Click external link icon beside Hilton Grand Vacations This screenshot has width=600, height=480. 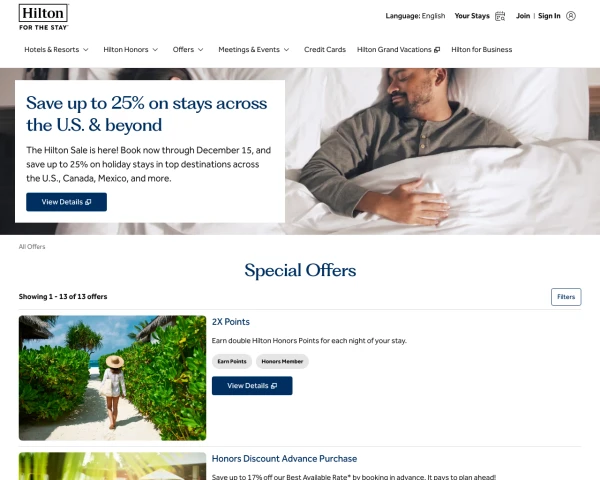437,50
